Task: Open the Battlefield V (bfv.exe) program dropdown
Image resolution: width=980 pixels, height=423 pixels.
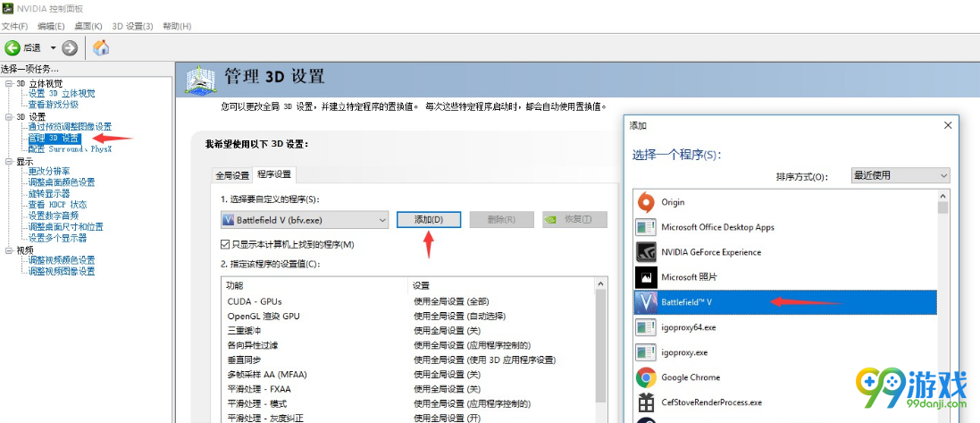Action: tap(305, 220)
